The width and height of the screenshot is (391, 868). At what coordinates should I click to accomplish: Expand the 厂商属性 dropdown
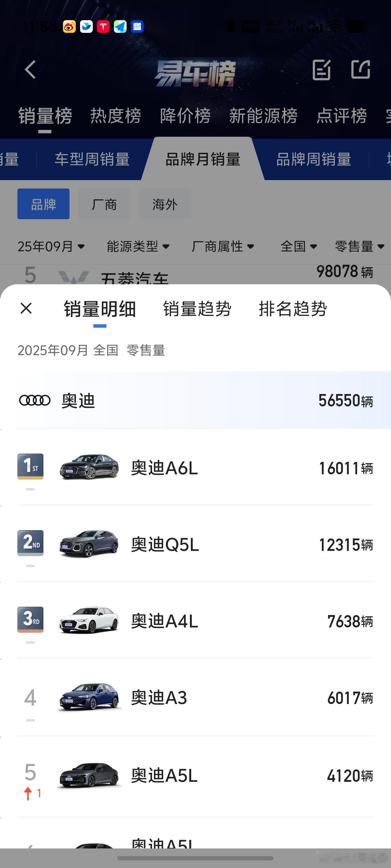(x=223, y=246)
